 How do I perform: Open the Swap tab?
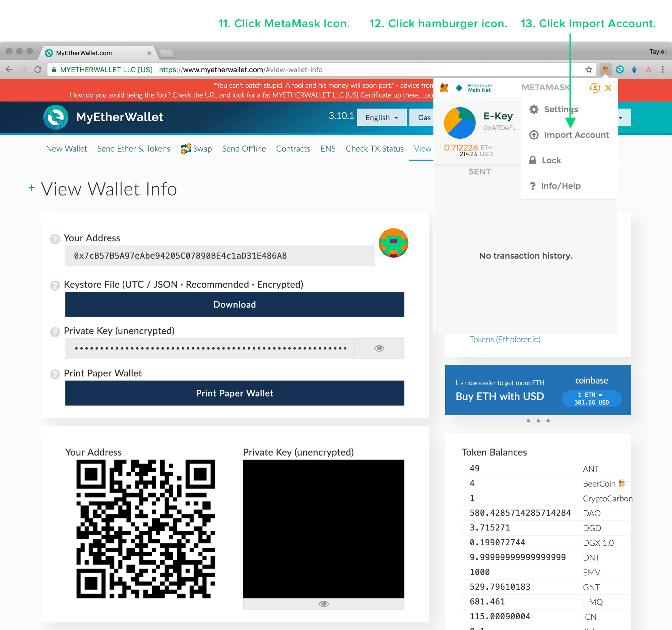pos(197,149)
